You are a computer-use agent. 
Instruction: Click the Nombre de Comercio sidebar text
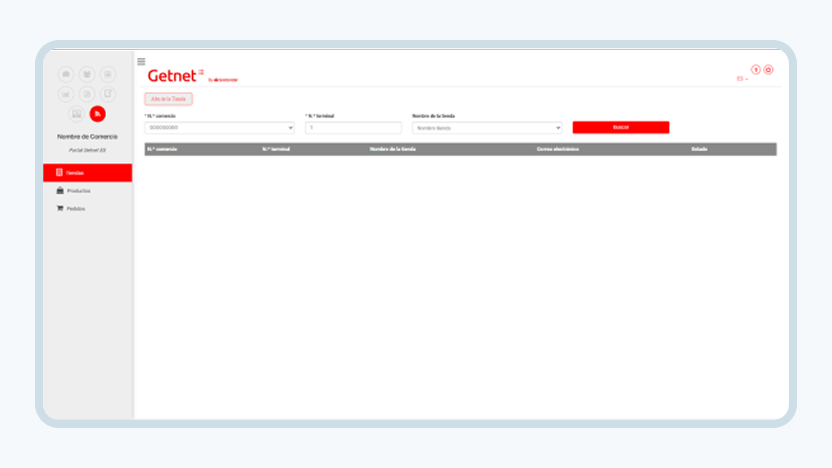click(x=87, y=136)
